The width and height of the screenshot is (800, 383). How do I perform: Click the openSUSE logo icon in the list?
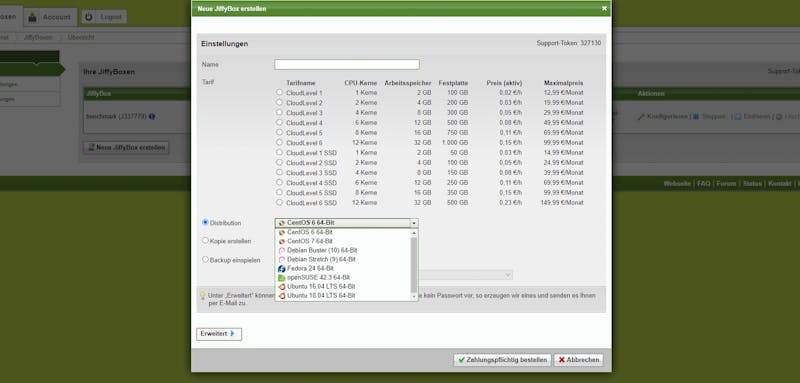282,277
